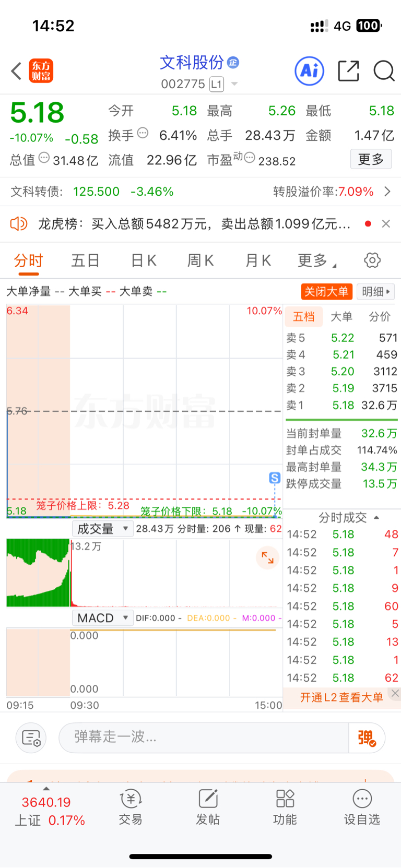401x868 pixels.
Task: Select the 大单 tab
Action: [341, 316]
